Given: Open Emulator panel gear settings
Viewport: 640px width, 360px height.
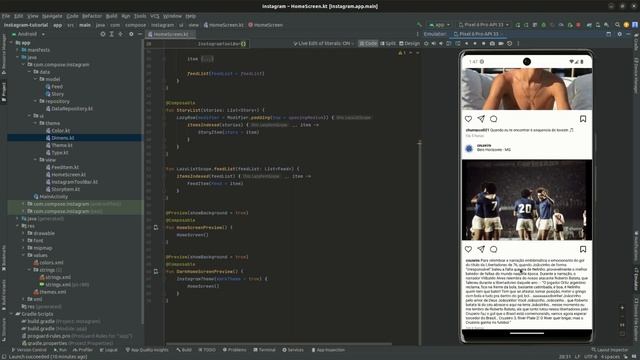Looking at the screenshot, I should tap(620, 34).
